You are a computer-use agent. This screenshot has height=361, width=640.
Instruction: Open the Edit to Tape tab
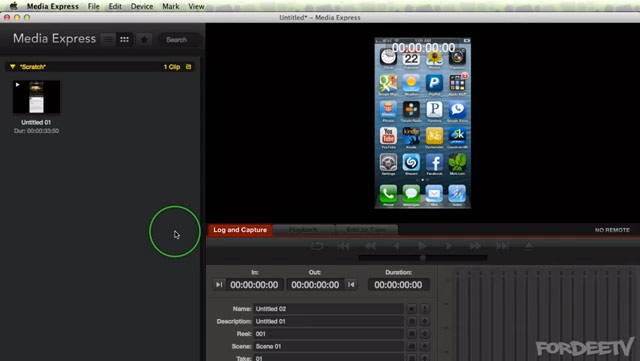(366, 230)
